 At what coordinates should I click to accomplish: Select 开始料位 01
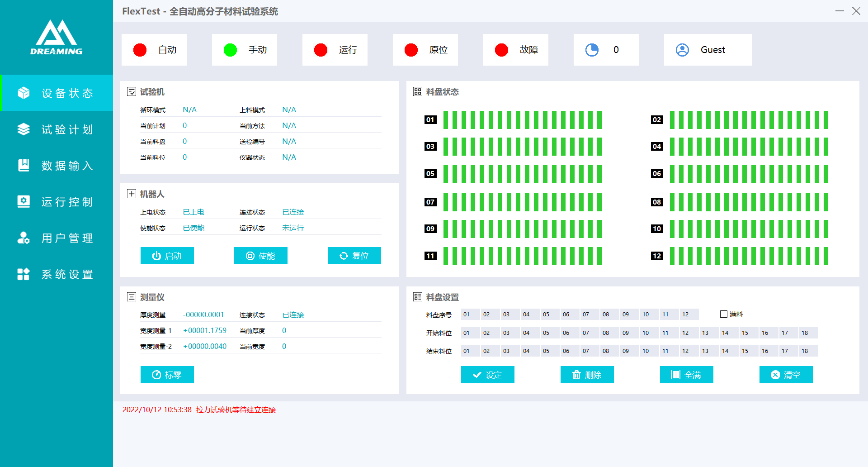coord(471,333)
